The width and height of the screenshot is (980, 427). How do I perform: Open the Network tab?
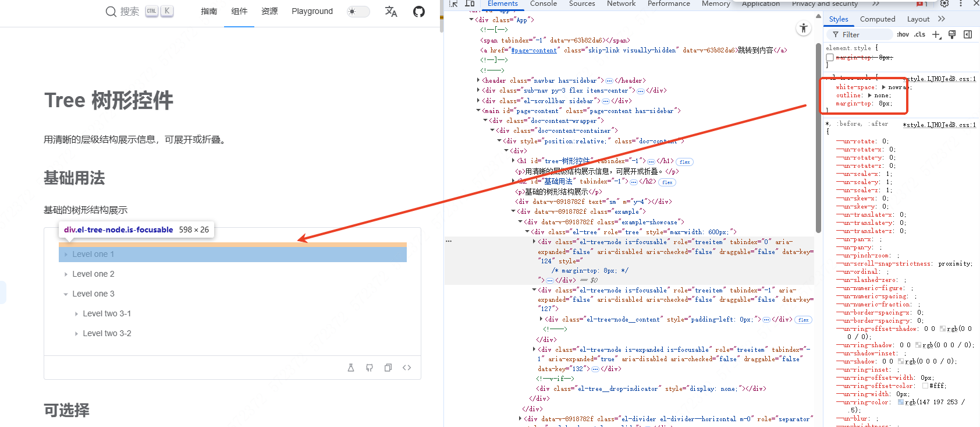[x=621, y=3]
